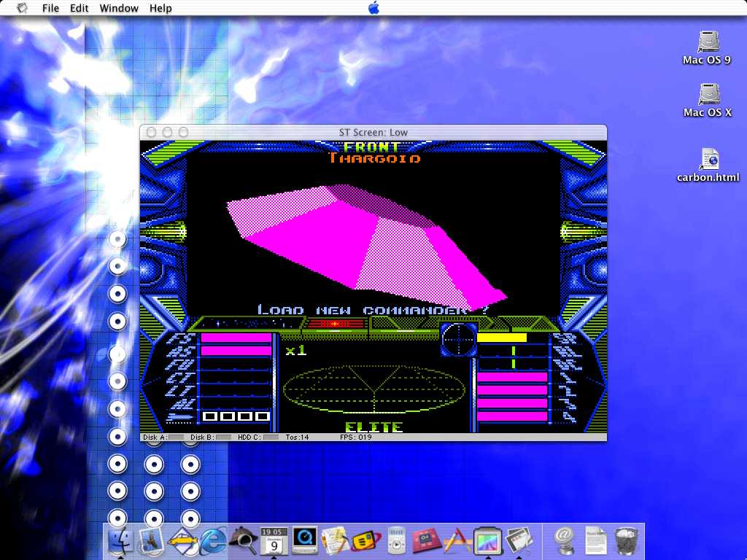
Task: Open the application menu icon at far left
Action: [22, 8]
